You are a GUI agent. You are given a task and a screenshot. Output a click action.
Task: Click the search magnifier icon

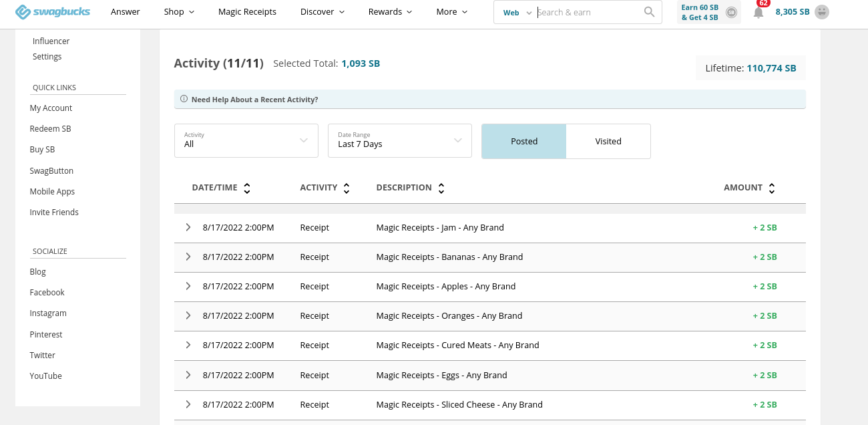[649, 12]
